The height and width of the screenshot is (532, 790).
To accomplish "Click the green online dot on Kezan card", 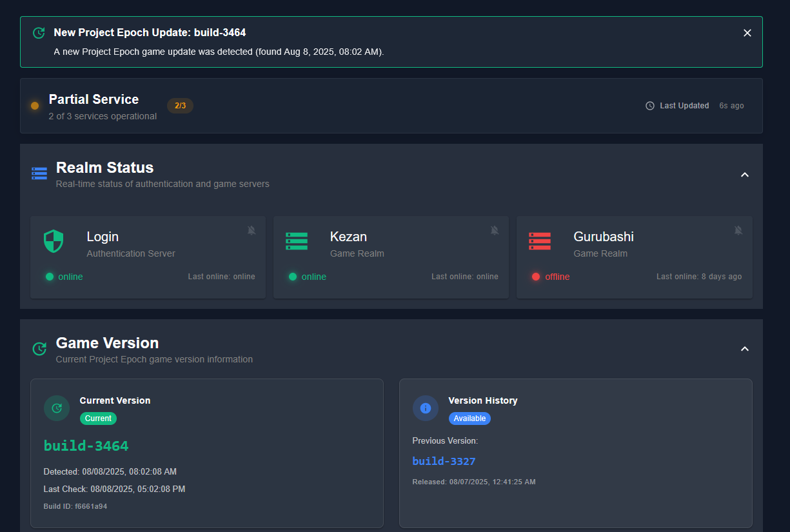I will (x=292, y=277).
